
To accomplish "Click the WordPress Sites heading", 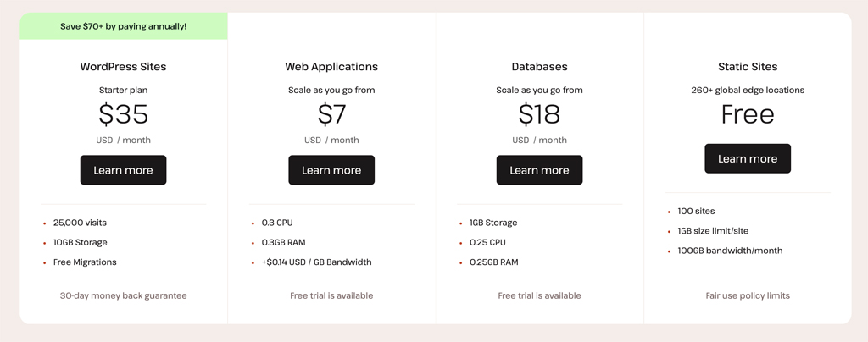I will (123, 67).
